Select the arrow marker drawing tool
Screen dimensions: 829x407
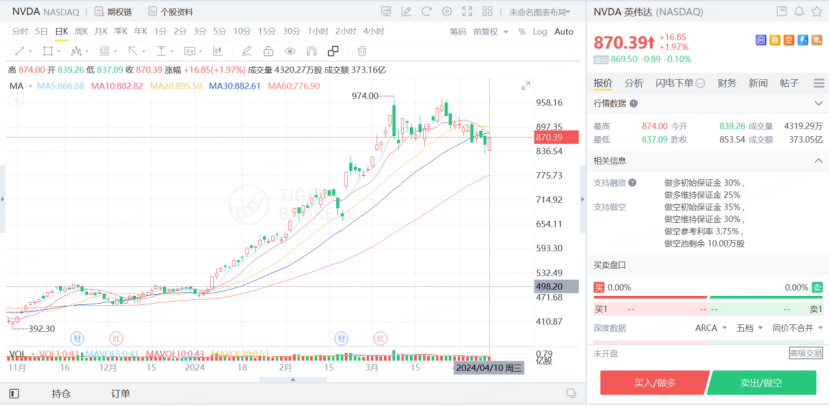tap(133, 51)
